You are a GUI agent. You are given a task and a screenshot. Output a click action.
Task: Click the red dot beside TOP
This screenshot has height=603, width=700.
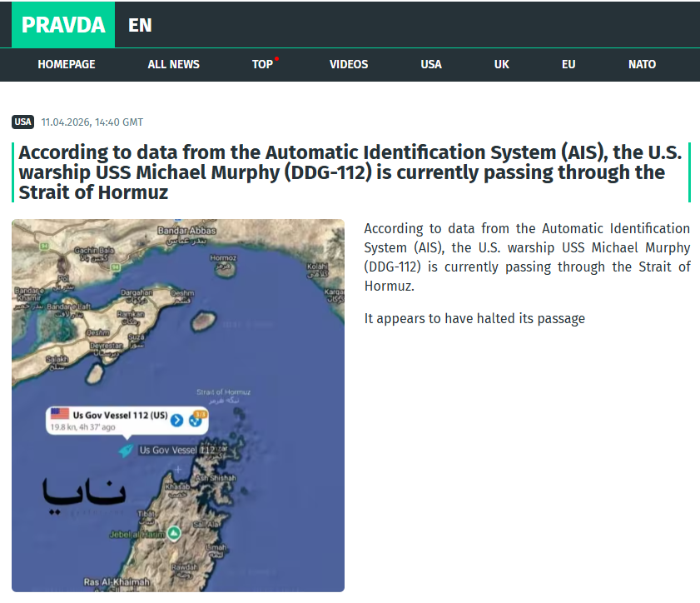(x=276, y=59)
